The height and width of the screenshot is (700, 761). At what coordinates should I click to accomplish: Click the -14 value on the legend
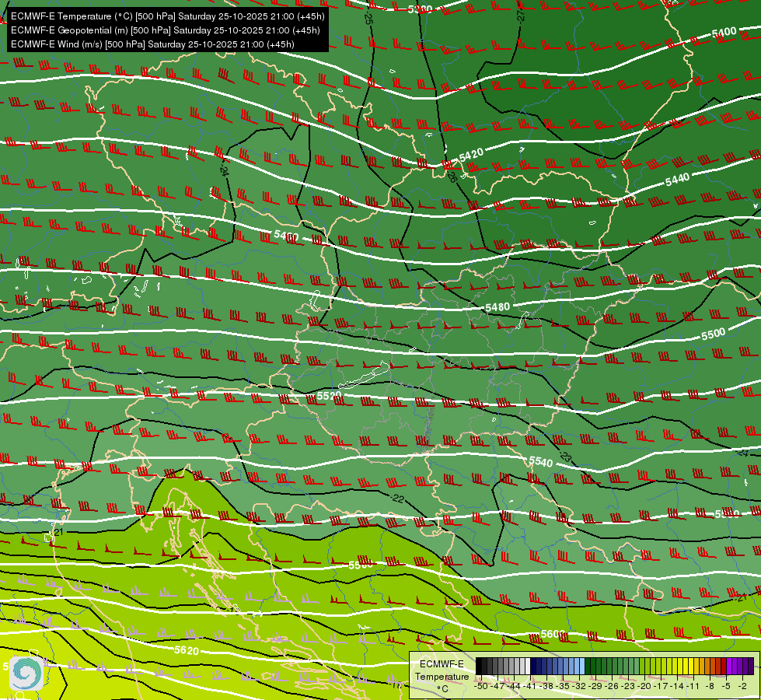[x=678, y=686]
